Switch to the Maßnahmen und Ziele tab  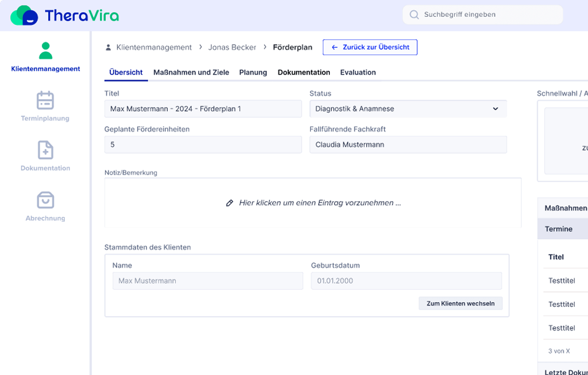tap(191, 72)
